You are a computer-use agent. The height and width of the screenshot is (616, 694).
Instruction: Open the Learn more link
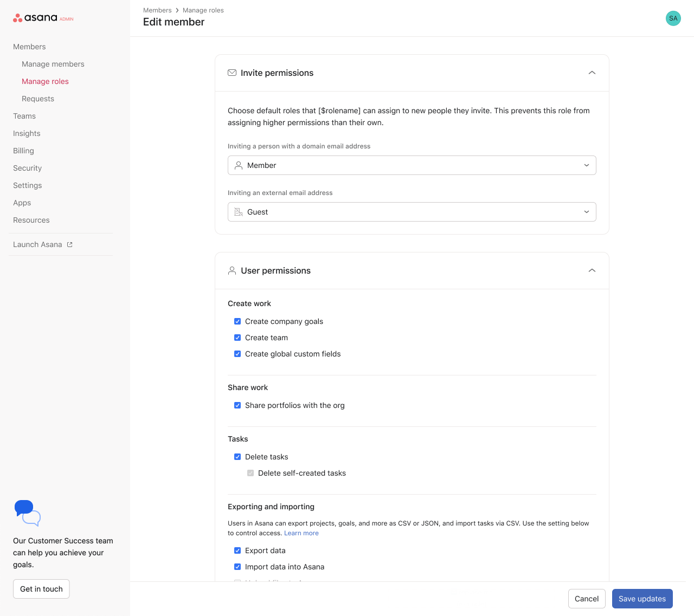pos(301,533)
